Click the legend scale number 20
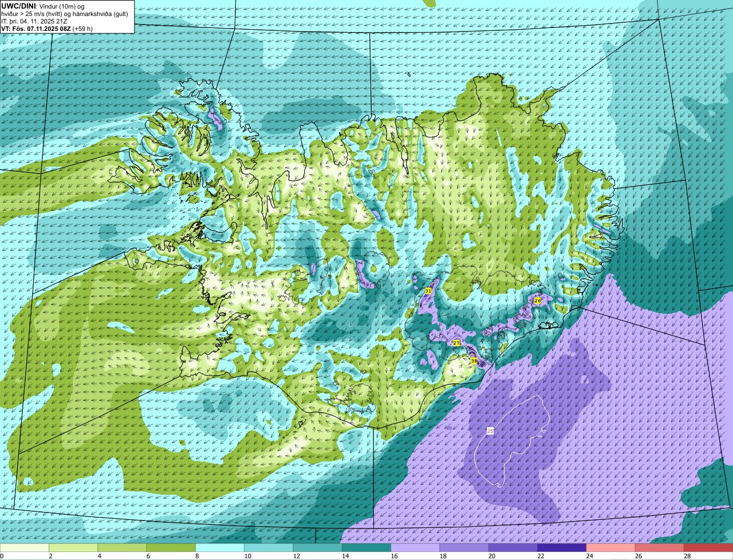The image size is (733, 560). pyautogui.click(x=491, y=556)
